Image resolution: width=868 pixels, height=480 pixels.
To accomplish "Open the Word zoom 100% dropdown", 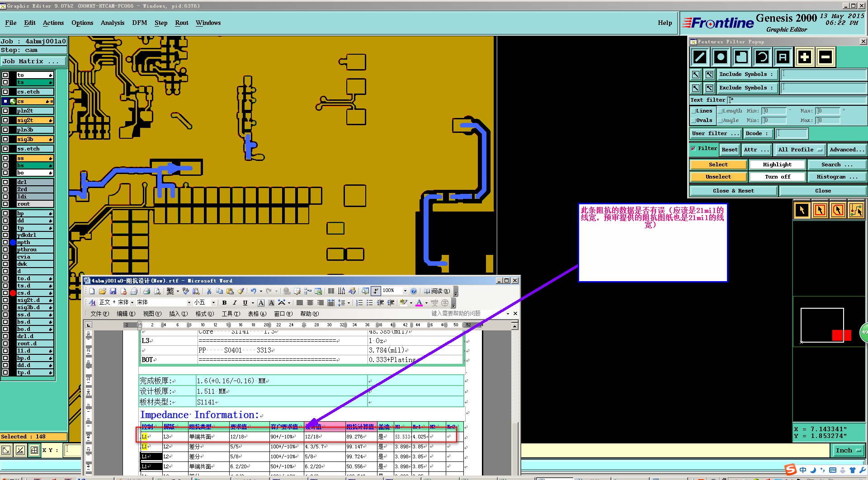I will (x=405, y=291).
